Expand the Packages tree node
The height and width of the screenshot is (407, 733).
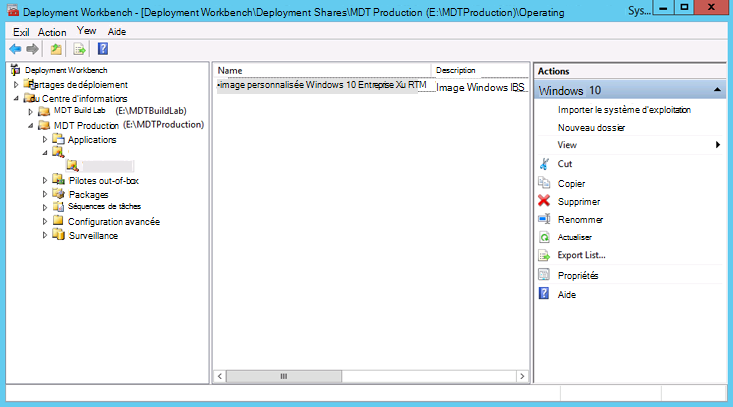pos(45,194)
